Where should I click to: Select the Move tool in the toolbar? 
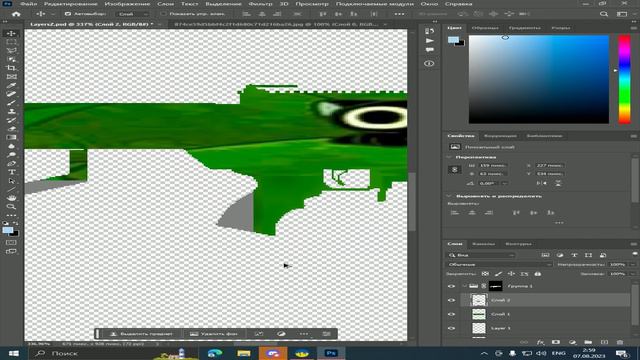click(x=11, y=33)
